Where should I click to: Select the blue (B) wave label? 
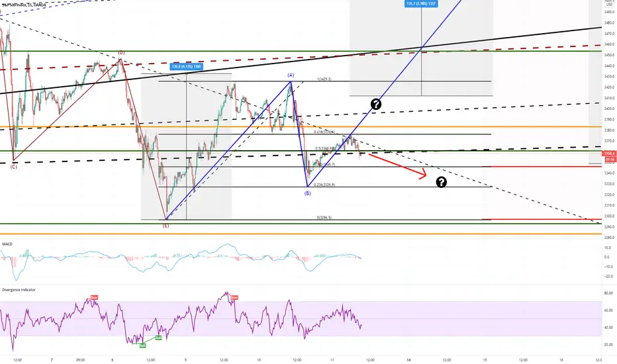[x=308, y=193]
